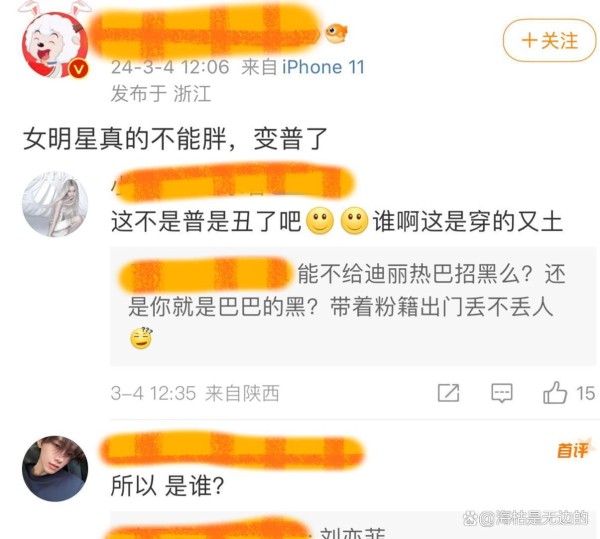Viewport: 600px width, 539px height.
Task: Open blonde girl commenter avatar
Action: [55, 204]
